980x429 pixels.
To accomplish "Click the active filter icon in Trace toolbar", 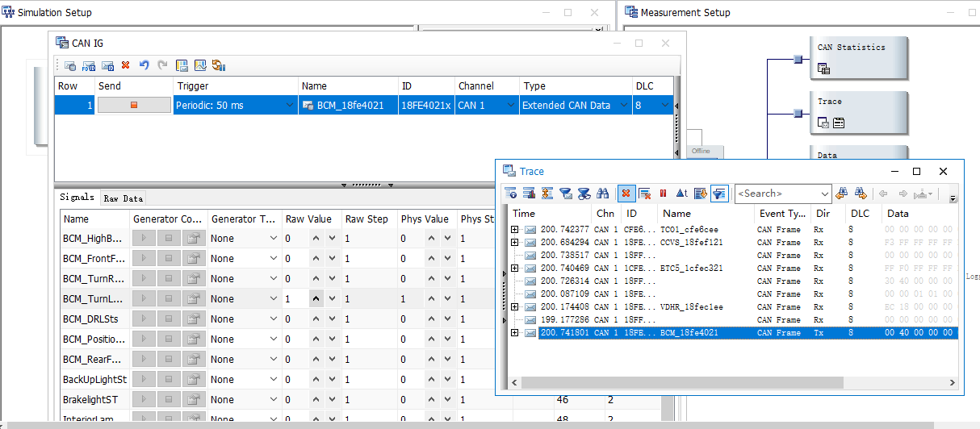I will click(719, 194).
